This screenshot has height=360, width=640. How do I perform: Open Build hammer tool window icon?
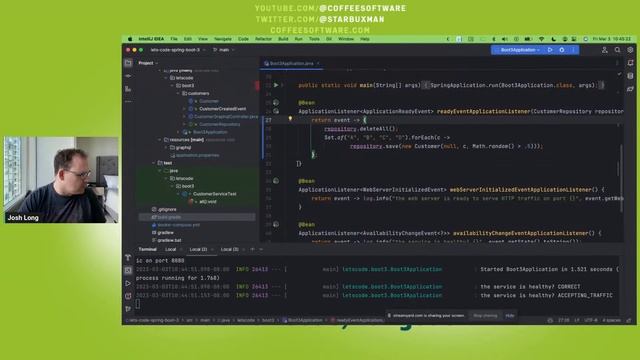128,258
